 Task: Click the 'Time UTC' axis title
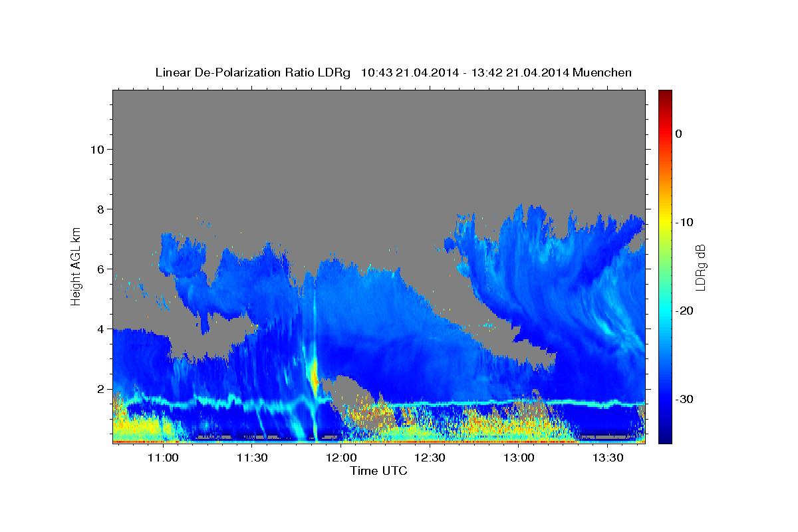tap(378, 471)
